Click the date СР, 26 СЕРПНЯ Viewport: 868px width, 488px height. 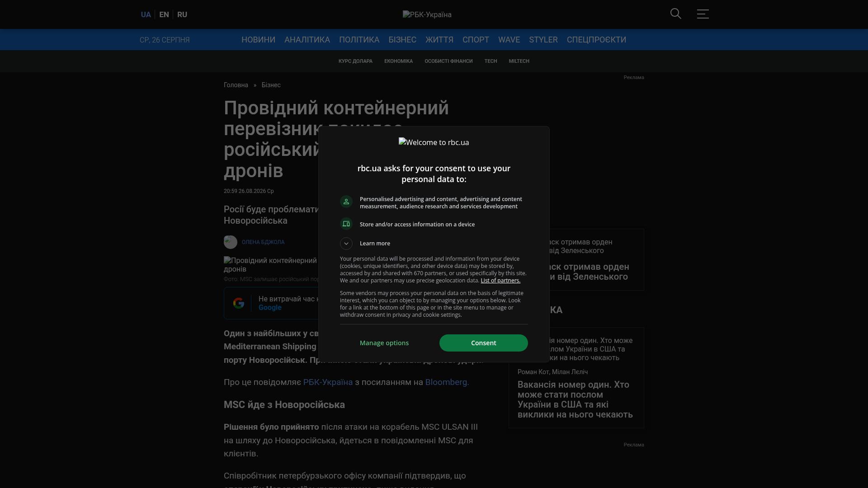165,40
